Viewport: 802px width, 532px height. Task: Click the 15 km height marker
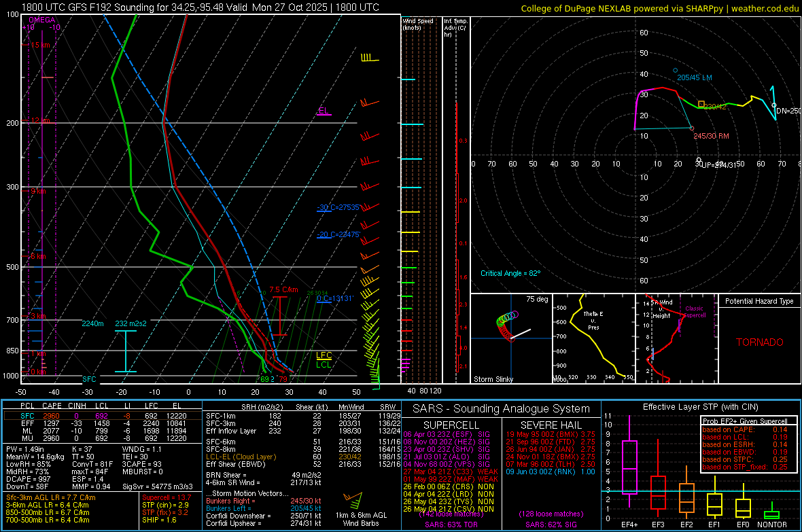40,45
